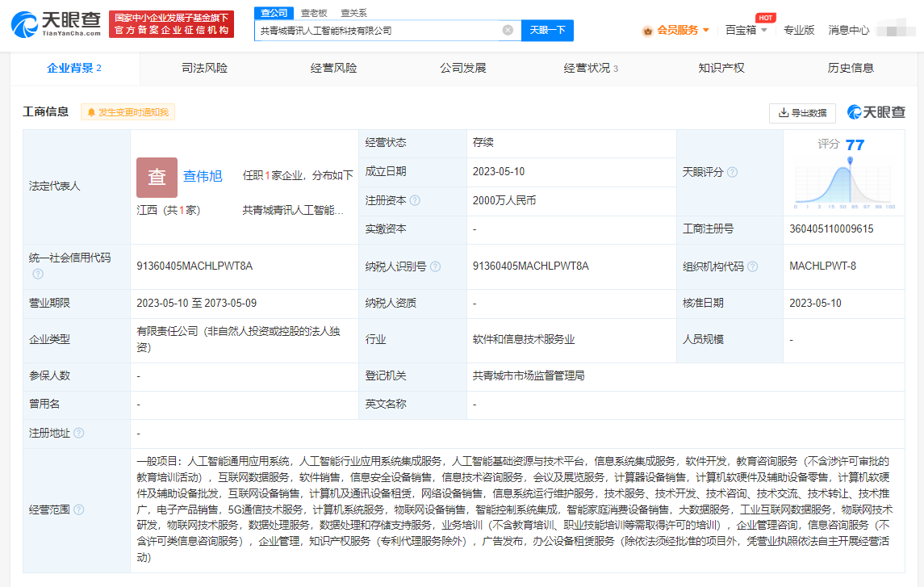Clear the search box with the X icon

[x=508, y=30]
